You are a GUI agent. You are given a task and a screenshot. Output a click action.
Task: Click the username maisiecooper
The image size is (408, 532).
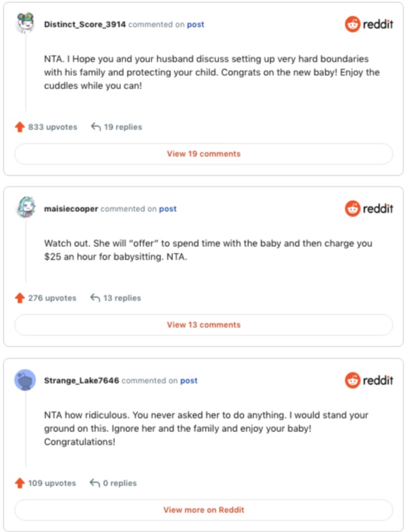71,209
